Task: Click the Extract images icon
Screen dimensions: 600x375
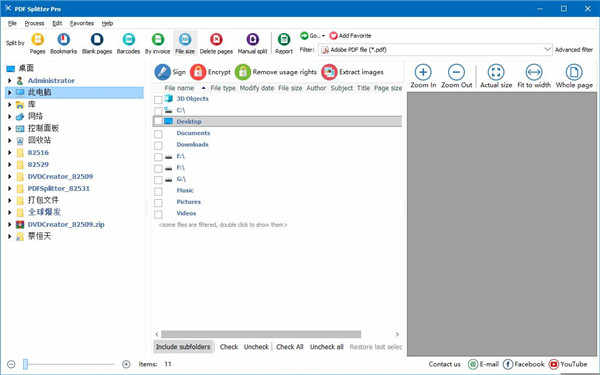Action: 329,72
